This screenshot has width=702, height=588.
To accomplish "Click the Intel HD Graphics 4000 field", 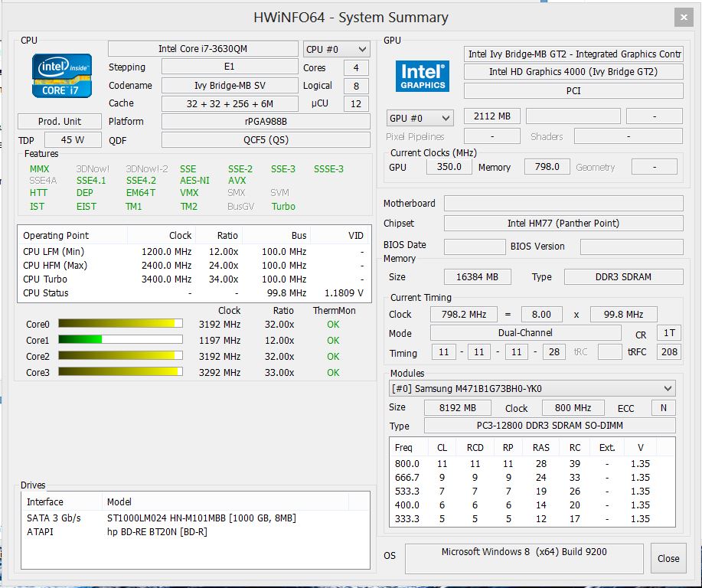I will [x=573, y=72].
